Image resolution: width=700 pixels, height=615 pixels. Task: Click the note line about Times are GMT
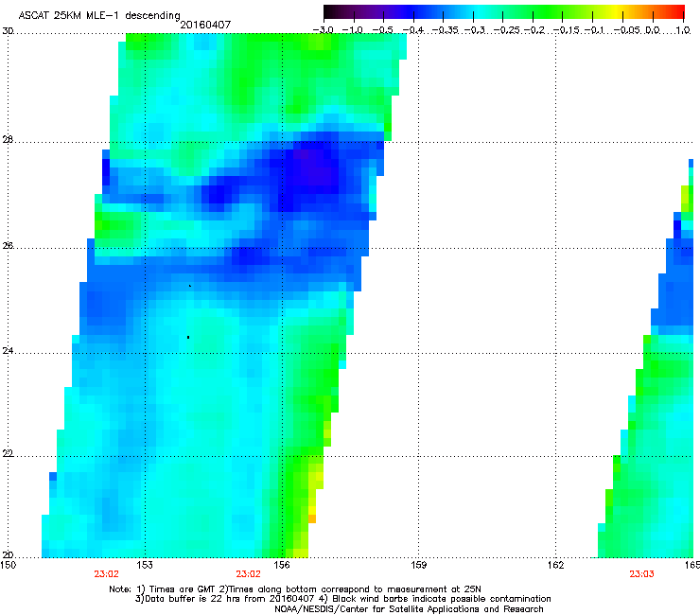point(295,589)
